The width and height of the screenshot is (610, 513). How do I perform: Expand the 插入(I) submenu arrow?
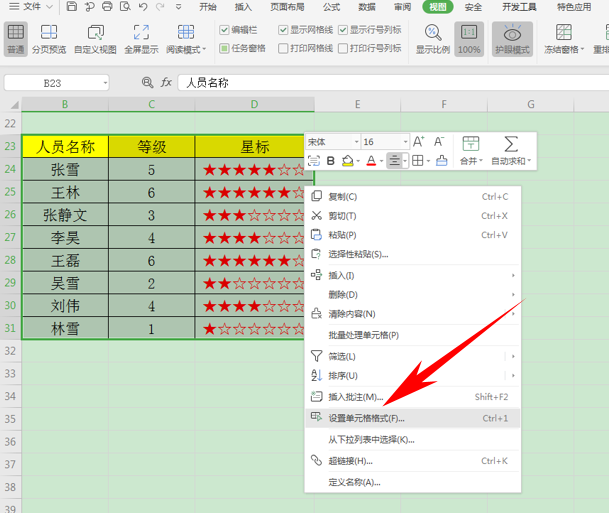514,275
